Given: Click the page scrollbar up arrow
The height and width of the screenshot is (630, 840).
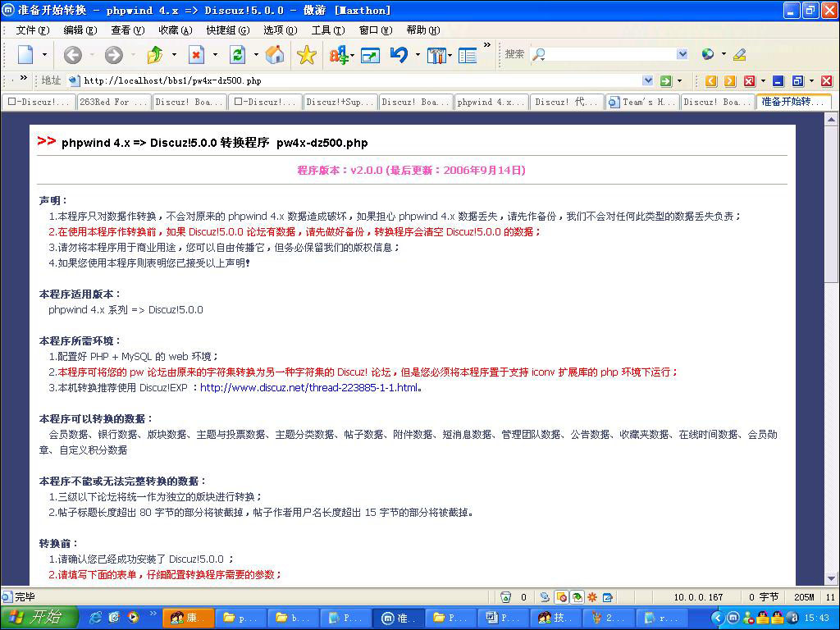Looking at the screenshot, I should tap(832, 120).
